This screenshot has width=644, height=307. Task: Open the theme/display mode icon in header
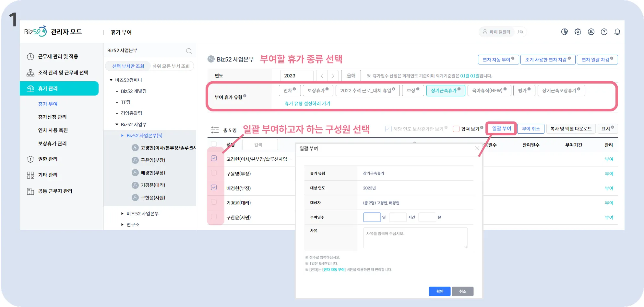coord(565,32)
